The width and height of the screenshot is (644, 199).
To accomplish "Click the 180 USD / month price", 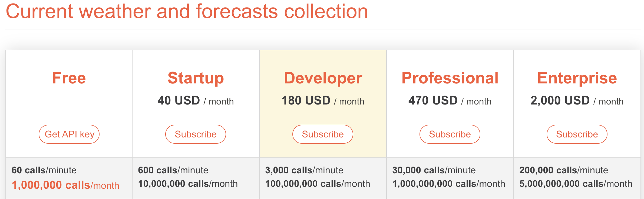I will click(323, 101).
